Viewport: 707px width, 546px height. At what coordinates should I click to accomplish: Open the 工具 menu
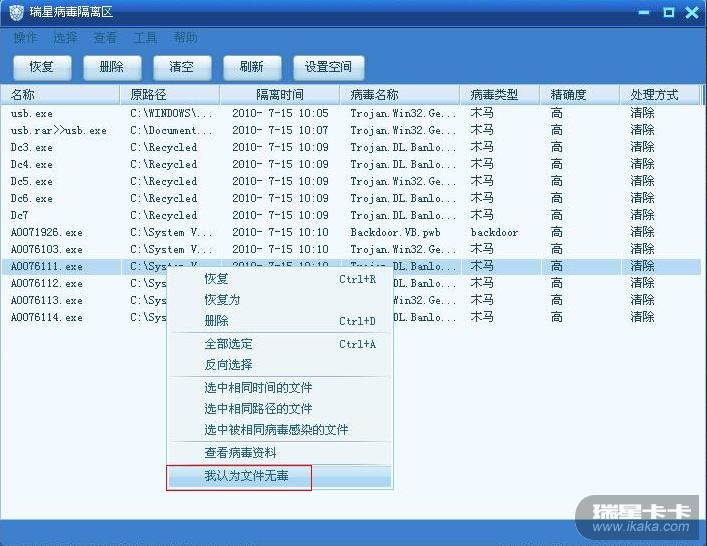click(145, 37)
